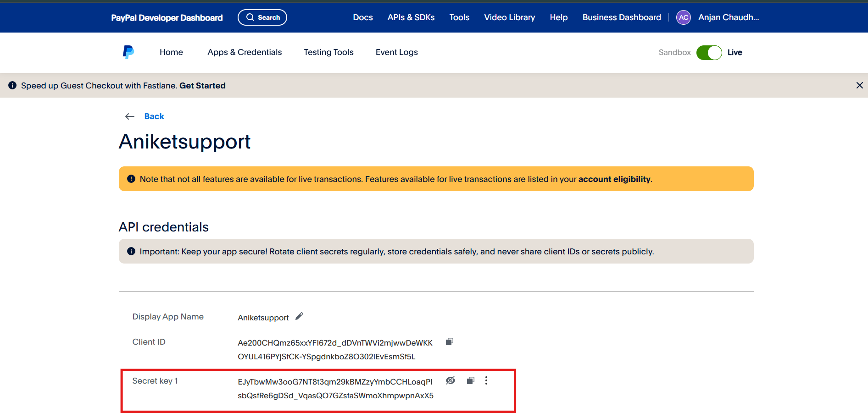This screenshot has height=418, width=868.
Task: Click the back arrow icon
Action: (130, 116)
